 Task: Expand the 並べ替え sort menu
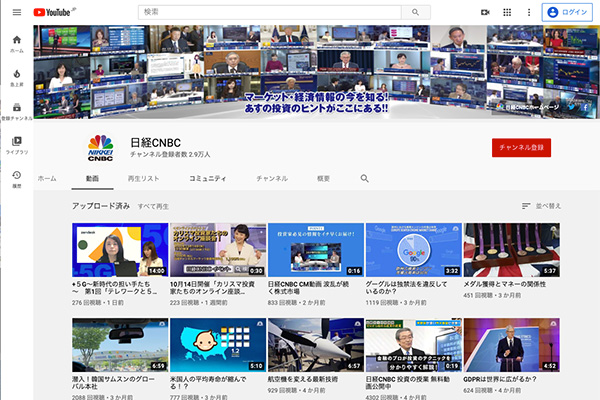click(x=541, y=206)
